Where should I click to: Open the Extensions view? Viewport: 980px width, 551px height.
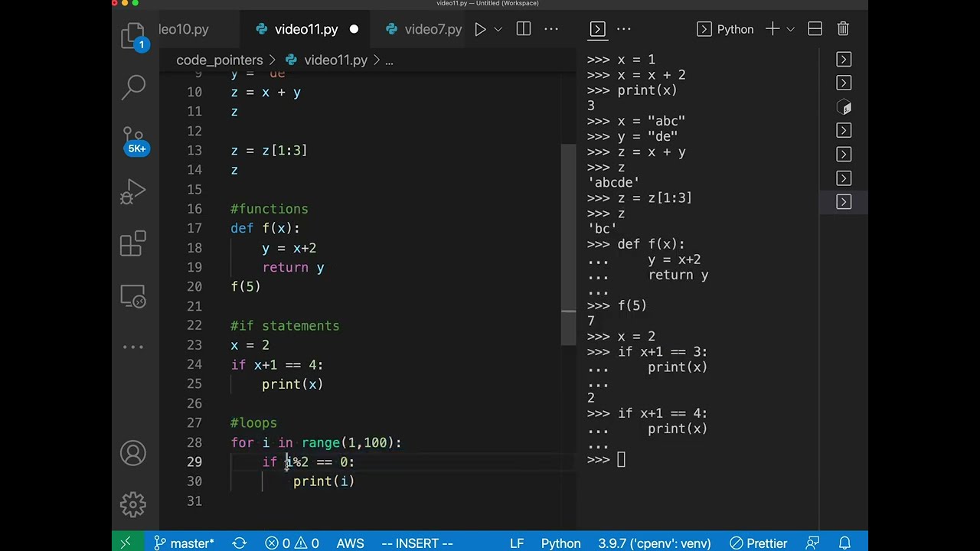133,243
